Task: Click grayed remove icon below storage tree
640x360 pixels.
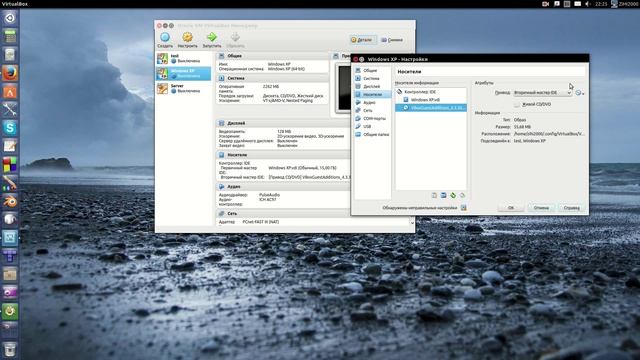Action: (462, 196)
